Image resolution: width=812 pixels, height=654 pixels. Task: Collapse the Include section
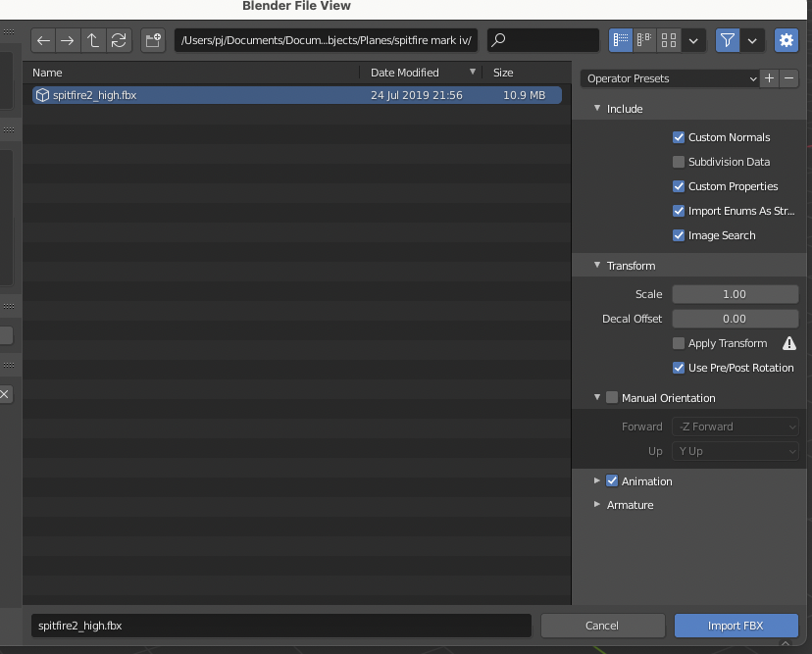597,109
